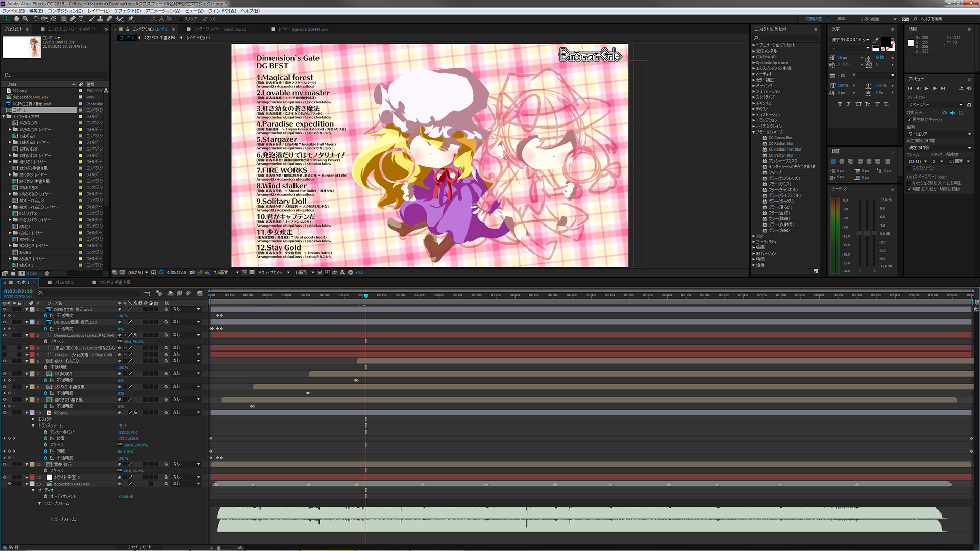Open the エフェクト(T) menu
The height and width of the screenshot is (551, 980).
point(127,11)
